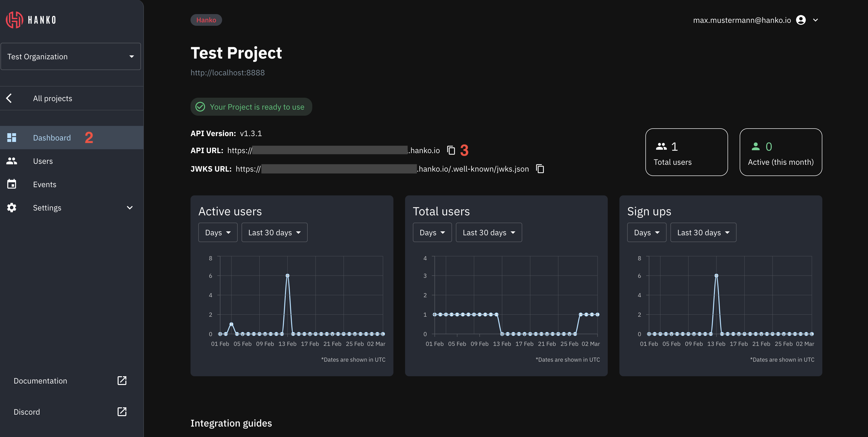Click the Hanko logo in the sidebar

[31, 20]
